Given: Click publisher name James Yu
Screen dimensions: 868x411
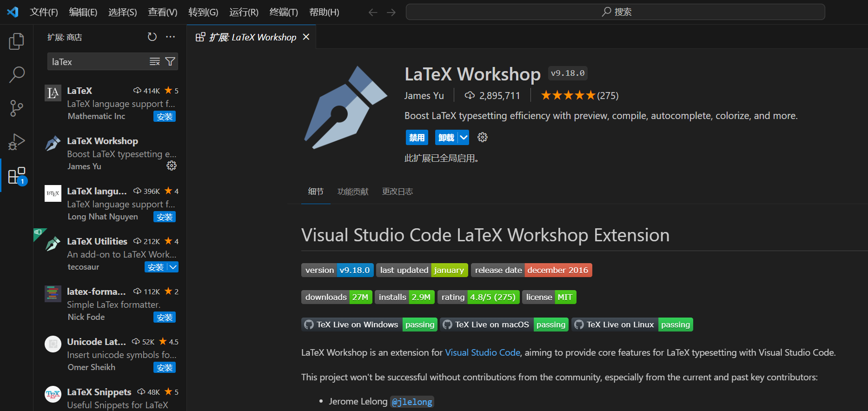Looking at the screenshot, I should [x=424, y=95].
